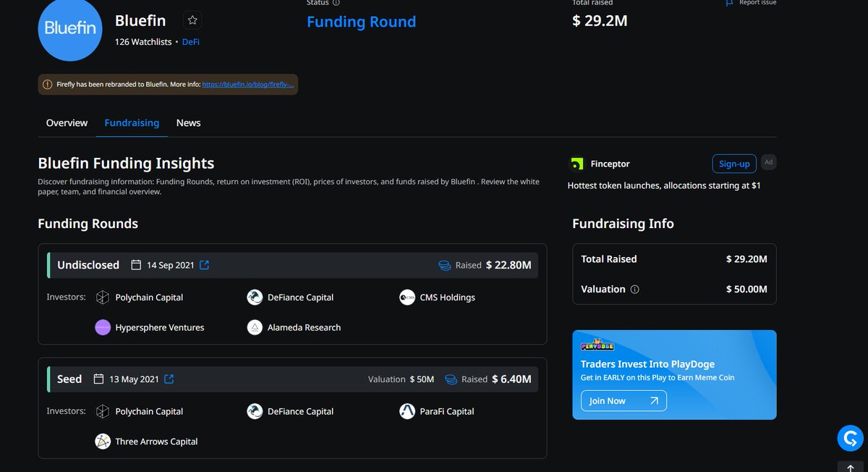This screenshot has height=472, width=868.
Task: Open the News tab
Action: tap(188, 123)
